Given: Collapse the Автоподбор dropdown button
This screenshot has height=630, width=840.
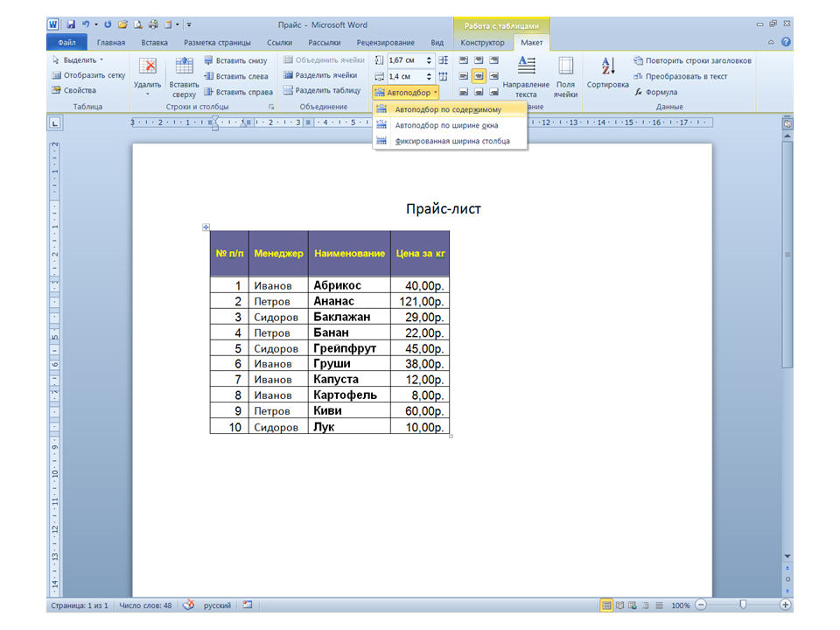Looking at the screenshot, I should (406, 92).
